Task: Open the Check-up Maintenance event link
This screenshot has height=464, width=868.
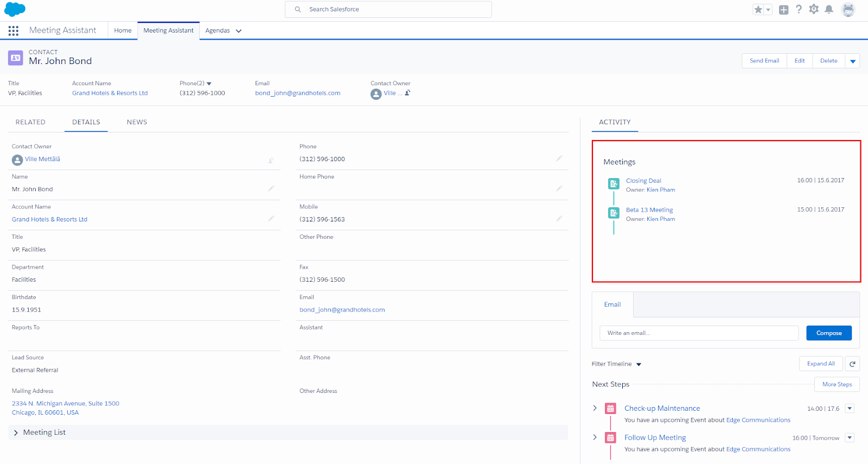Action: pyautogui.click(x=662, y=409)
